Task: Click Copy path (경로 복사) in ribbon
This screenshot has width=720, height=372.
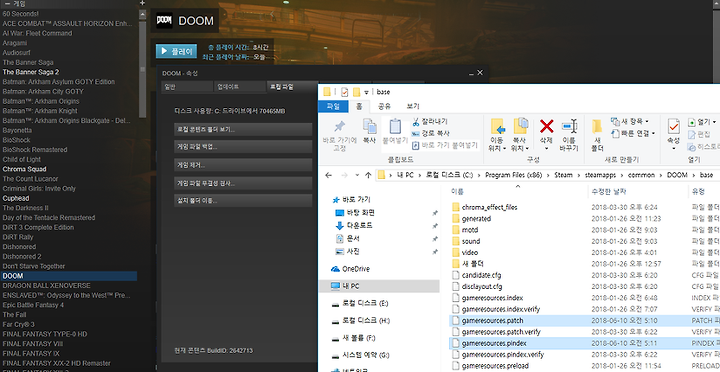Action: pos(431,133)
